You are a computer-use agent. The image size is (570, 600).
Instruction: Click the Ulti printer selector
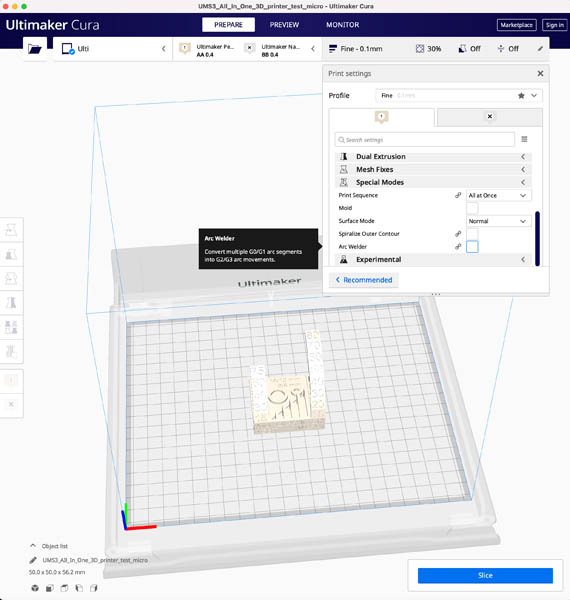click(113, 49)
